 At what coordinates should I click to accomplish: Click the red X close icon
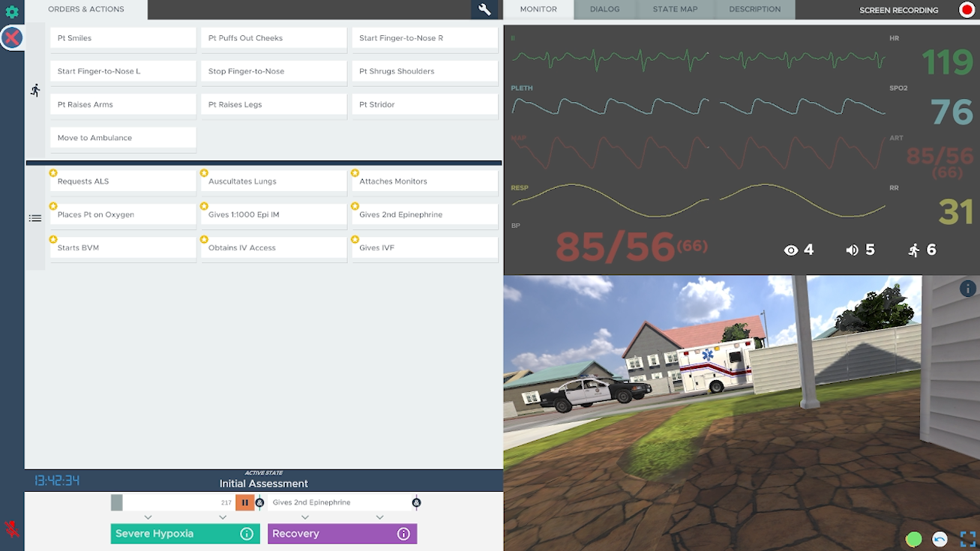(x=12, y=37)
